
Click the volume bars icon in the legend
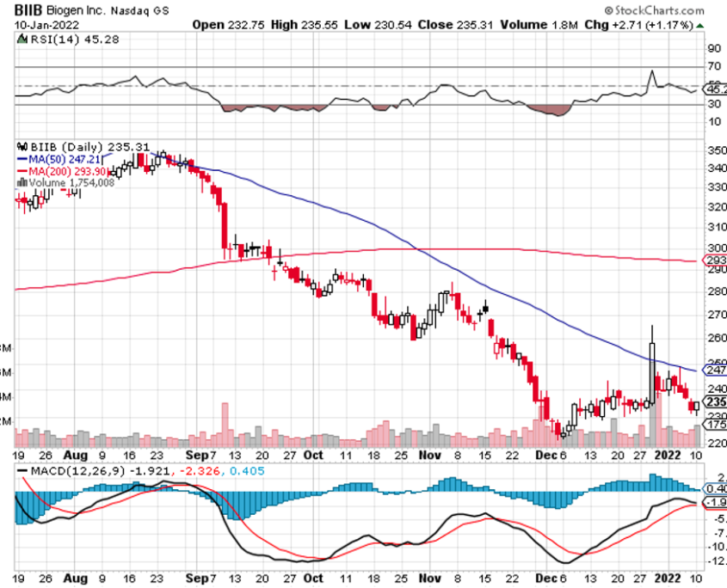click(22, 182)
